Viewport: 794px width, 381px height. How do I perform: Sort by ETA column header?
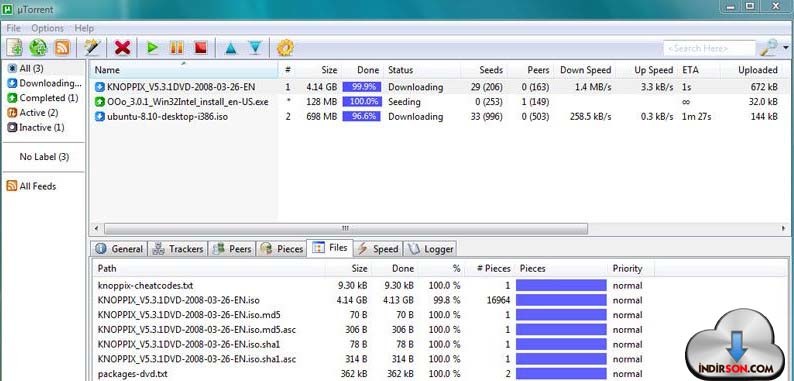(700, 70)
